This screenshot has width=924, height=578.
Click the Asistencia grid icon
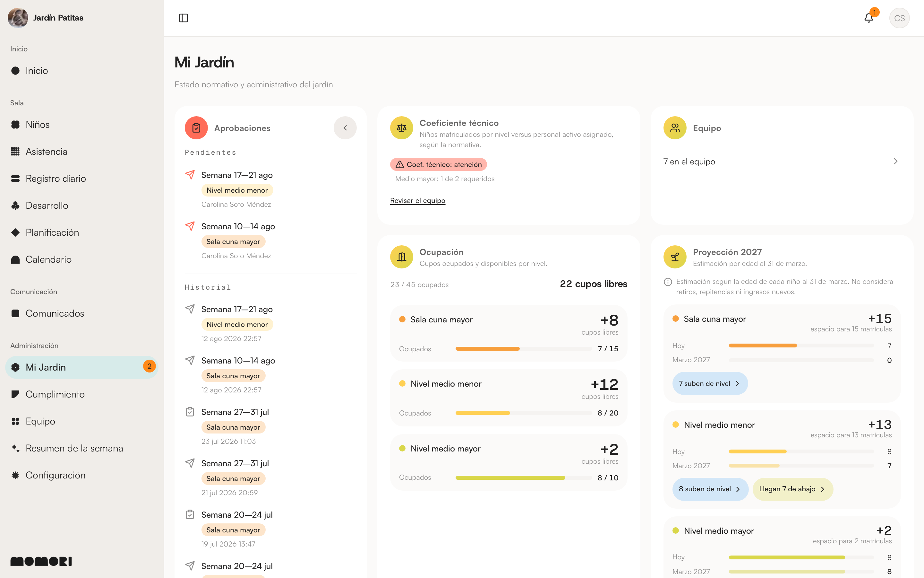(15, 152)
